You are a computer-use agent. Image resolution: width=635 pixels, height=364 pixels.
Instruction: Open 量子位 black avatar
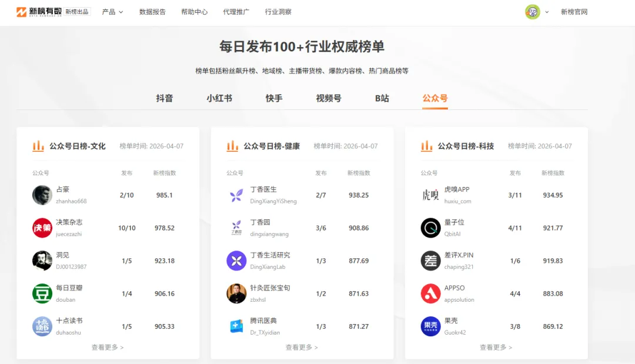point(430,228)
